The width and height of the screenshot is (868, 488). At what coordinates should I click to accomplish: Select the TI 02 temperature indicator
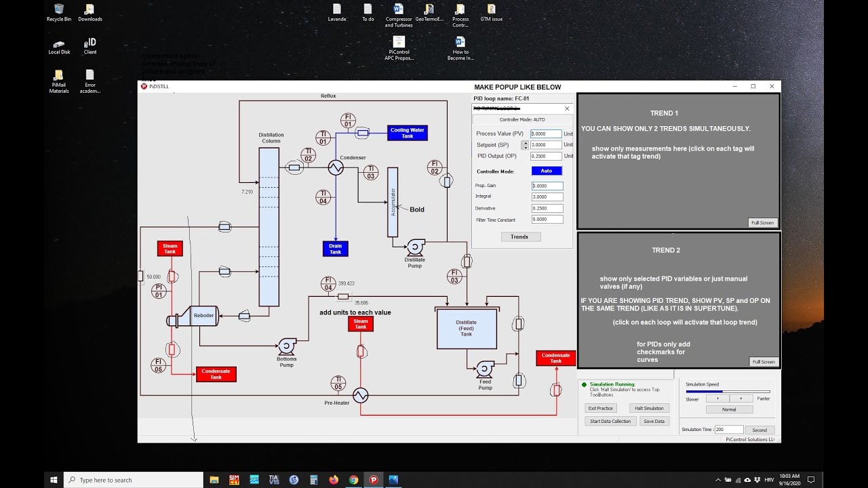309,155
